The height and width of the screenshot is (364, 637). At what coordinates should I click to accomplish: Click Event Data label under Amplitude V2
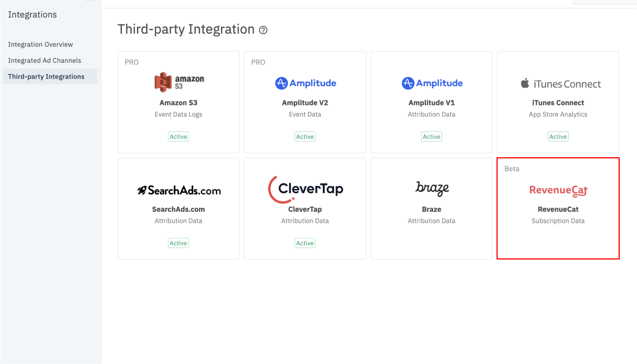click(305, 115)
